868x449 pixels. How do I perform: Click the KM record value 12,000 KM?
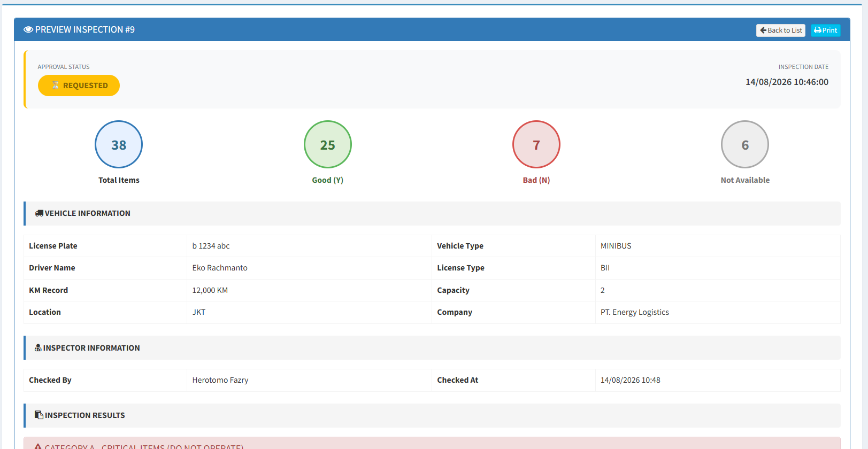(210, 290)
